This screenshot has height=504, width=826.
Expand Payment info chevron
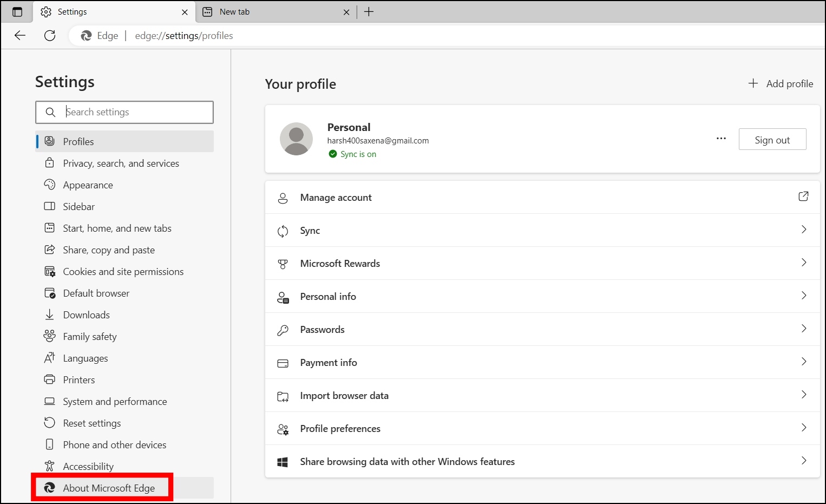[x=804, y=362]
